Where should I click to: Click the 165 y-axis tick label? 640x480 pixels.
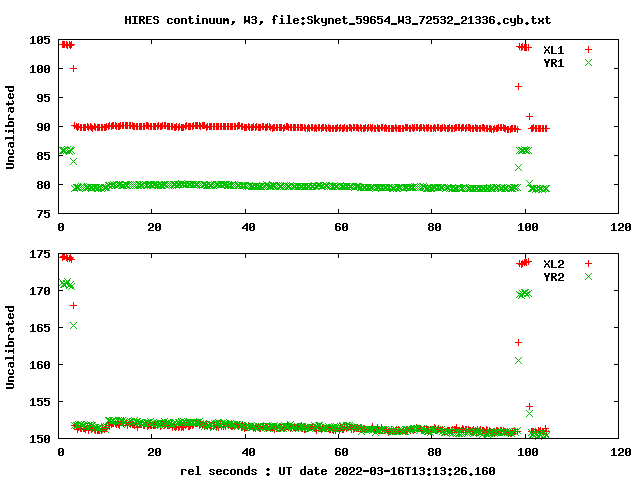[40, 328]
